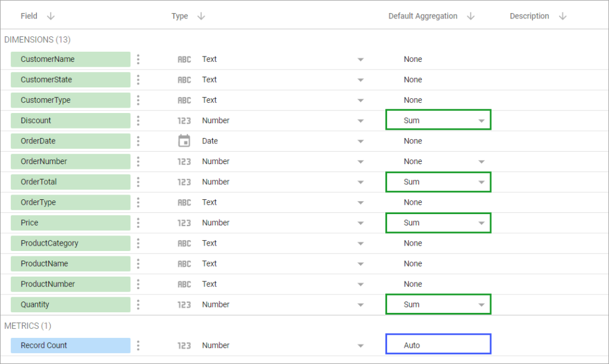Click the METRICS (1) section header
Image resolution: width=609 pixels, height=364 pixels.
coord(29,325)
